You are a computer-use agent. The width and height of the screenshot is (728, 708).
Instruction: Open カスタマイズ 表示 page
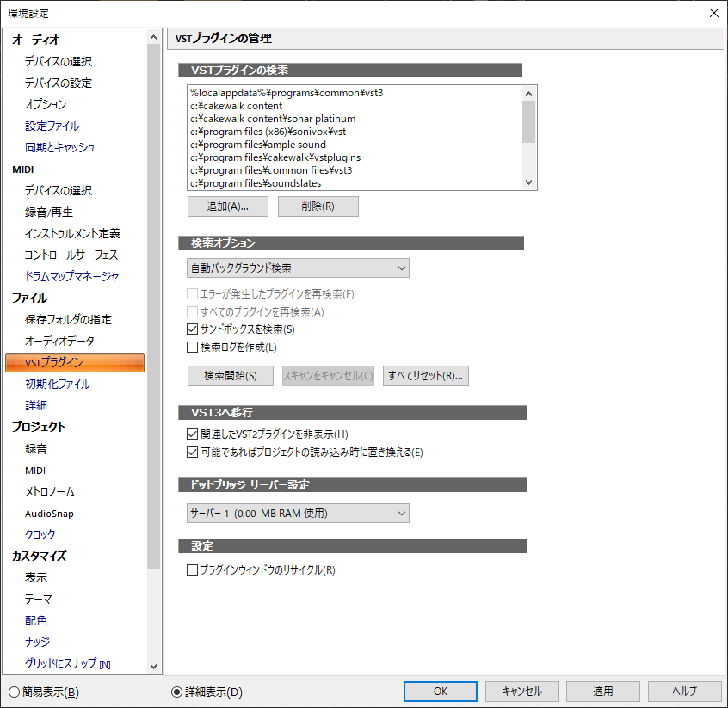coord(36,577)
